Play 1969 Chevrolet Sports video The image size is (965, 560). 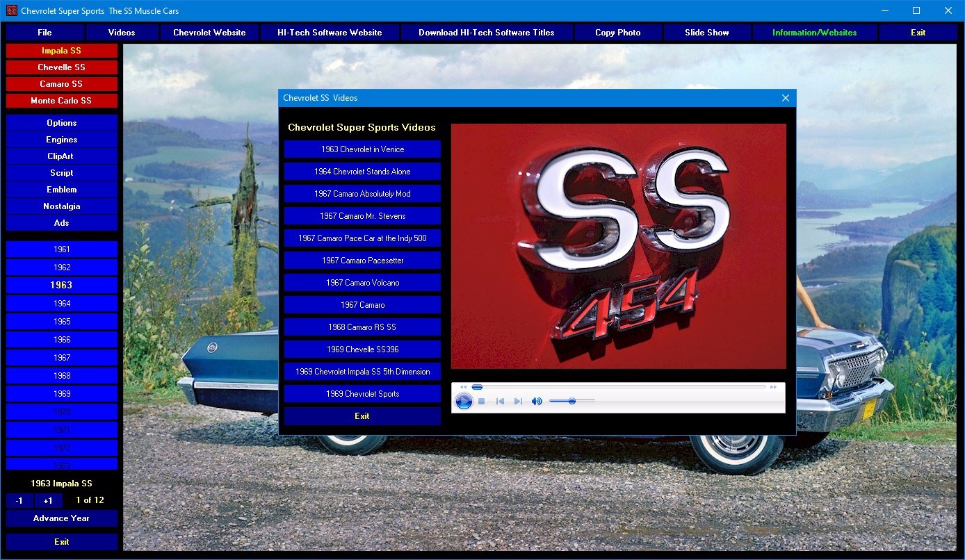362,394
